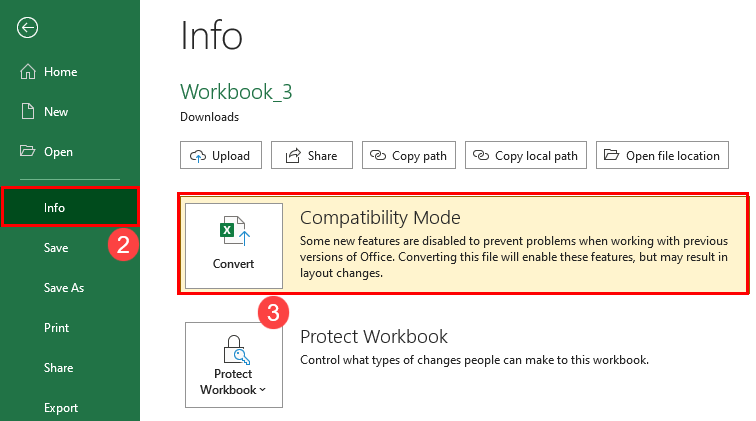Click Open file location button
Screen dimensions: 756x421
(662, 155)
